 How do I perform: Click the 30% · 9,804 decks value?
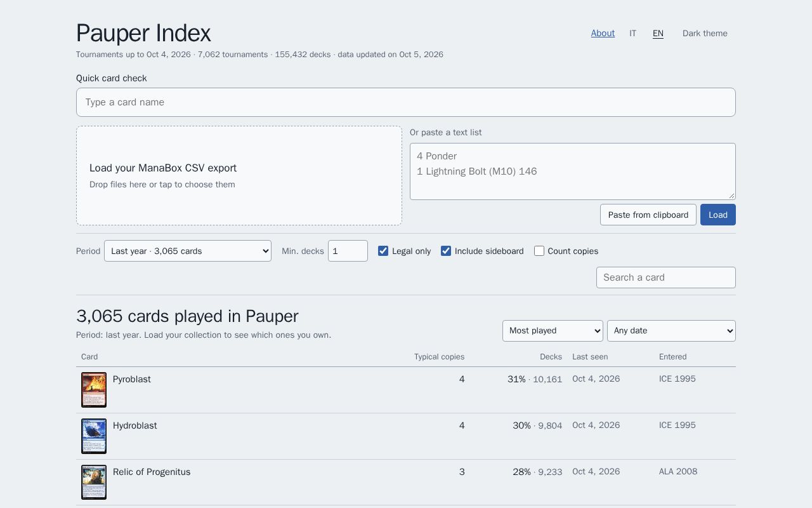pos(537,425)
